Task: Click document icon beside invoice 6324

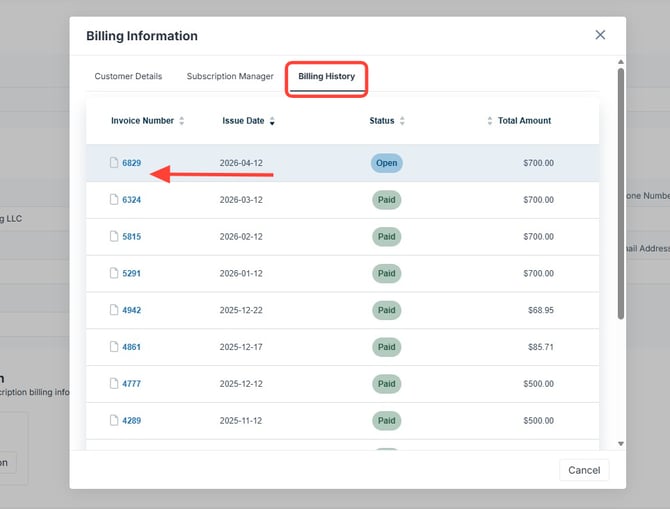Action: click(x=114, y=200)
